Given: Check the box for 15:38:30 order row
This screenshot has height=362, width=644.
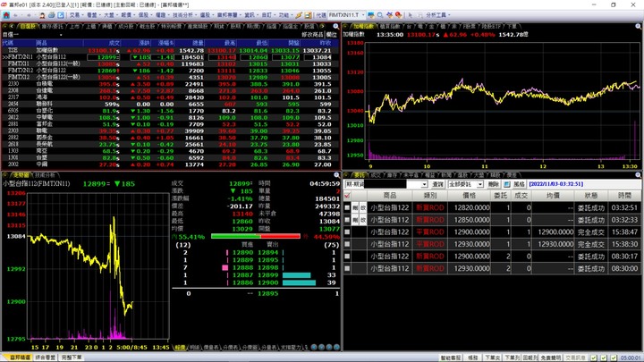Looking at the screenshot, I should tap(347, 244).
